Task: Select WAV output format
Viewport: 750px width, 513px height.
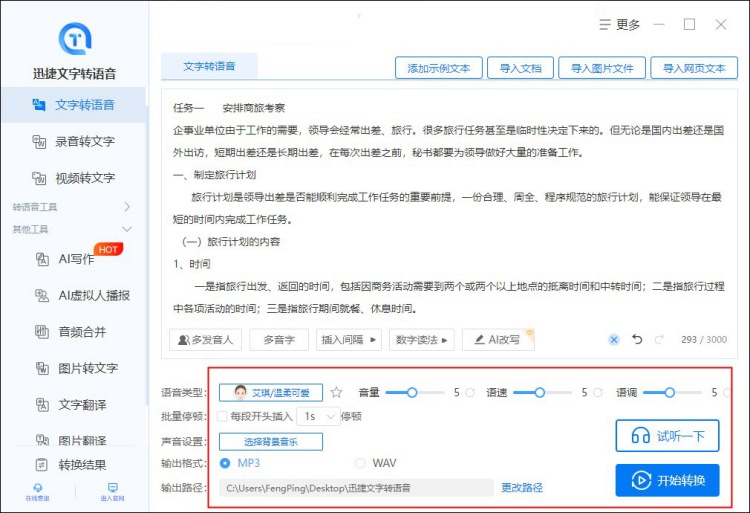Action: [x=360, y=463]
